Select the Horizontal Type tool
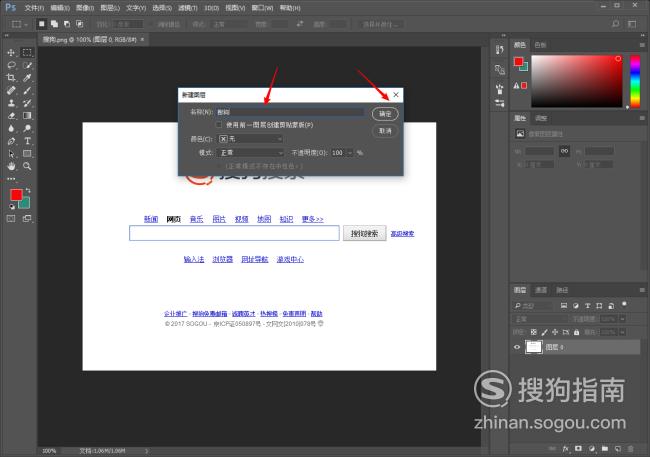Screen dimensions: 650x457 [x=27, y=141]
